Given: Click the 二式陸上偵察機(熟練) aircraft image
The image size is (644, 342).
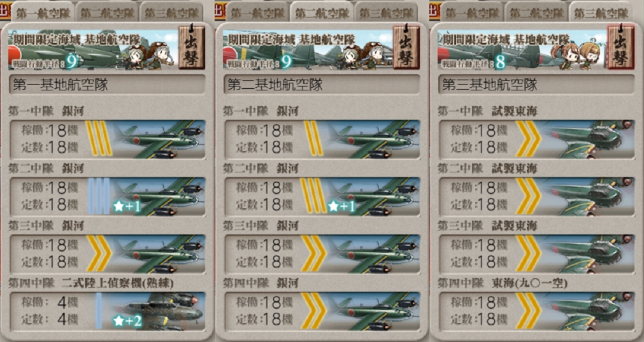Looking at the screenshot, I should point(158,311).
